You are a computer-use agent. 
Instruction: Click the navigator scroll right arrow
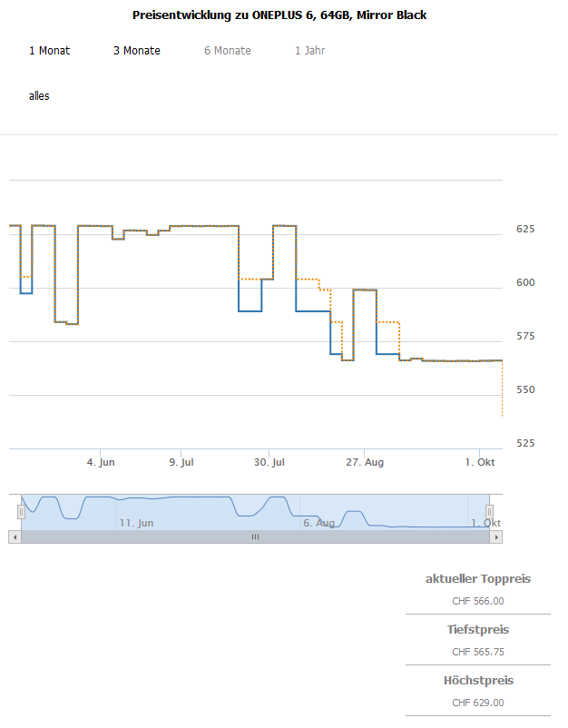[496, 537]
